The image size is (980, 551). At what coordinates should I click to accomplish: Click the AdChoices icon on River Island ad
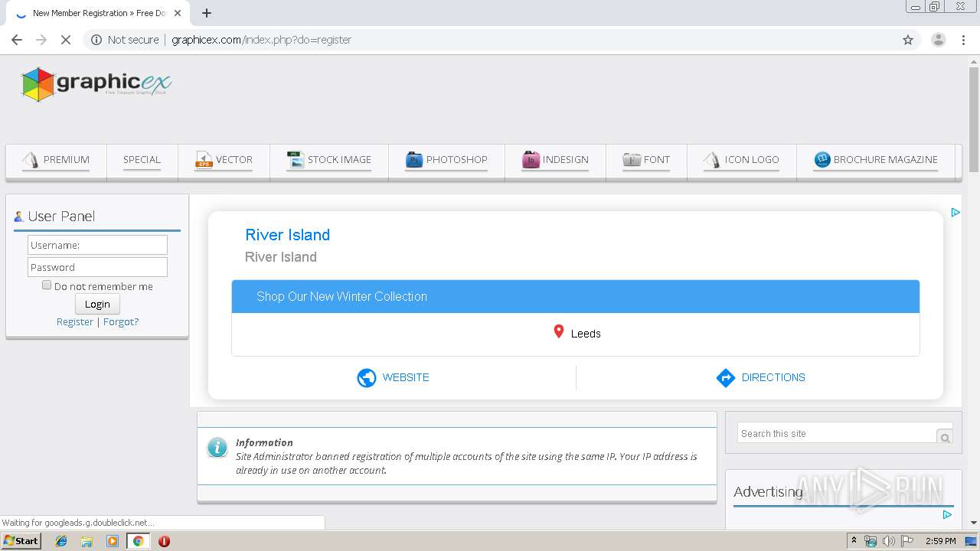(955, 213)
